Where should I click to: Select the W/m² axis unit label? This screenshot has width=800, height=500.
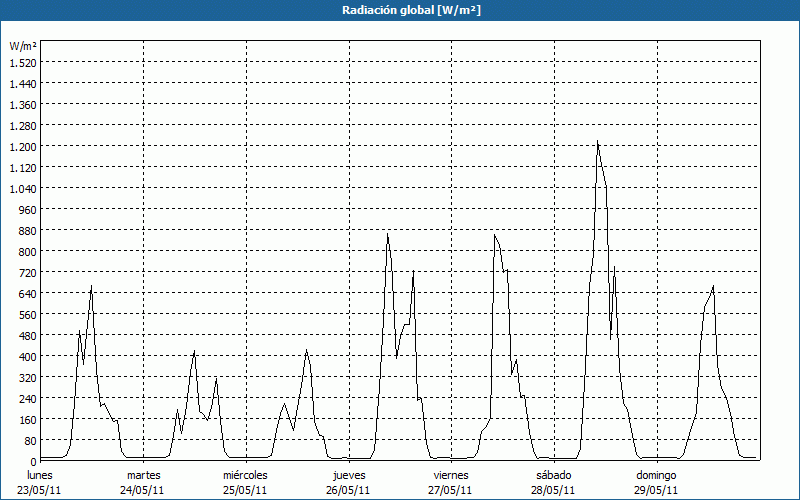[23, 46]
